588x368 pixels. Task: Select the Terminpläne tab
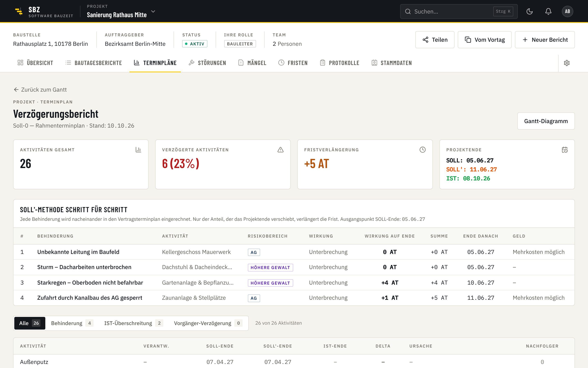(155, 63)
